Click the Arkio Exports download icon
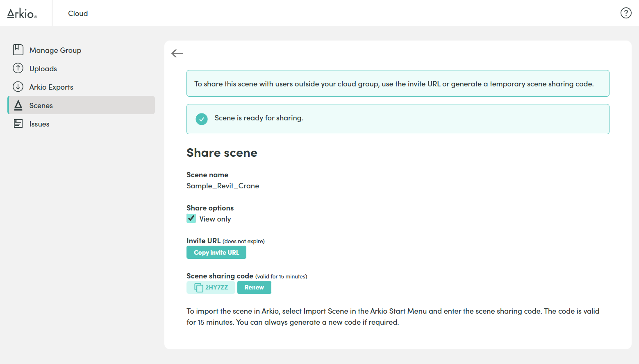This screenshot has height=364, width=639. 18,87
